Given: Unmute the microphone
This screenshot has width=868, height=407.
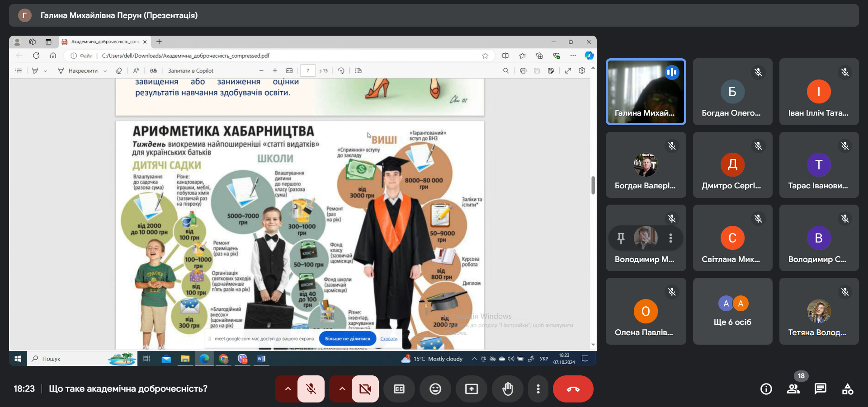Looking at the screenshot, I should click(311, 389).
